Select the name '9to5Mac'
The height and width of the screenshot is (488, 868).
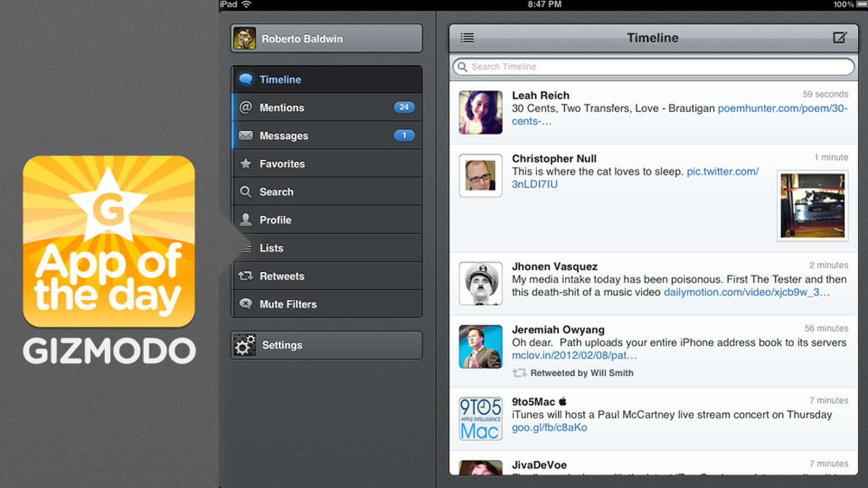[534, 402]
